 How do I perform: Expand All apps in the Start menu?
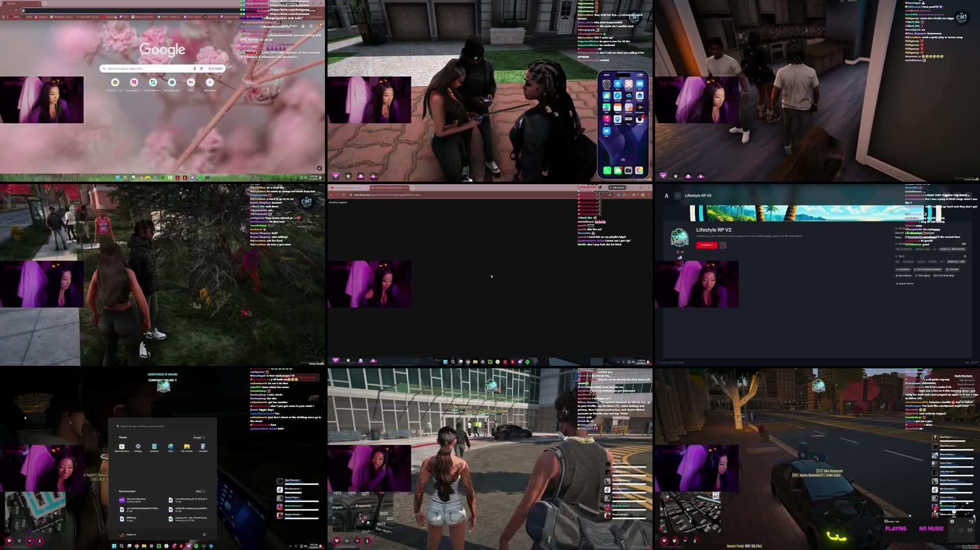(198, 437)
